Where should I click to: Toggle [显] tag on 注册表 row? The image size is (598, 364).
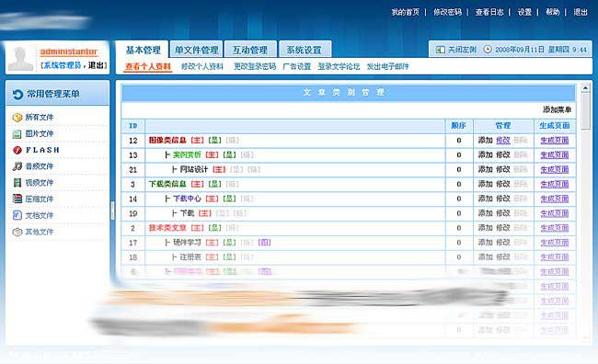coord(229,257)
